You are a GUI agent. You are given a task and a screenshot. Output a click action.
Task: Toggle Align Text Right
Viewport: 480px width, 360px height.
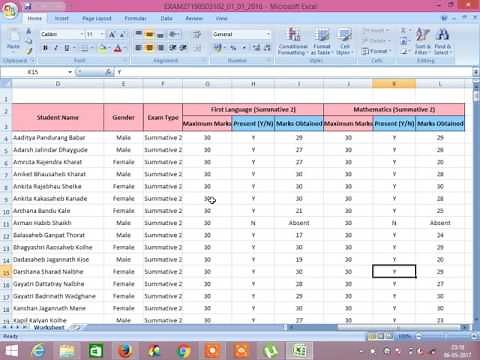[160, 48]
